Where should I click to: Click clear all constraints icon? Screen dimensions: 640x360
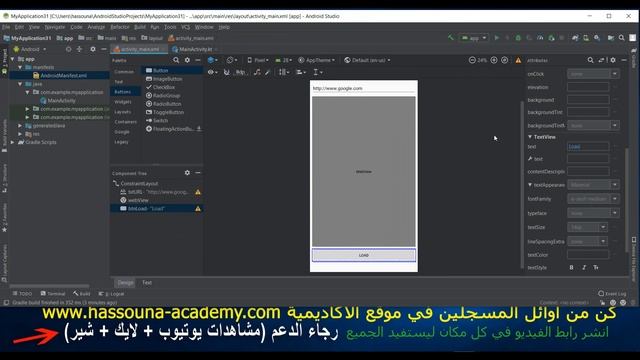[257, 72]
